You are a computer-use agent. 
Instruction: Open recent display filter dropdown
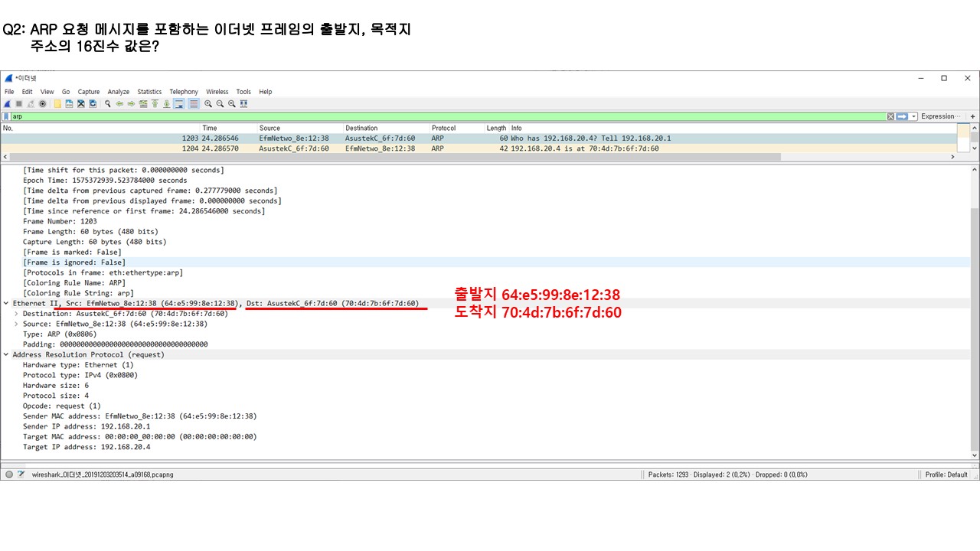(914, 116)
